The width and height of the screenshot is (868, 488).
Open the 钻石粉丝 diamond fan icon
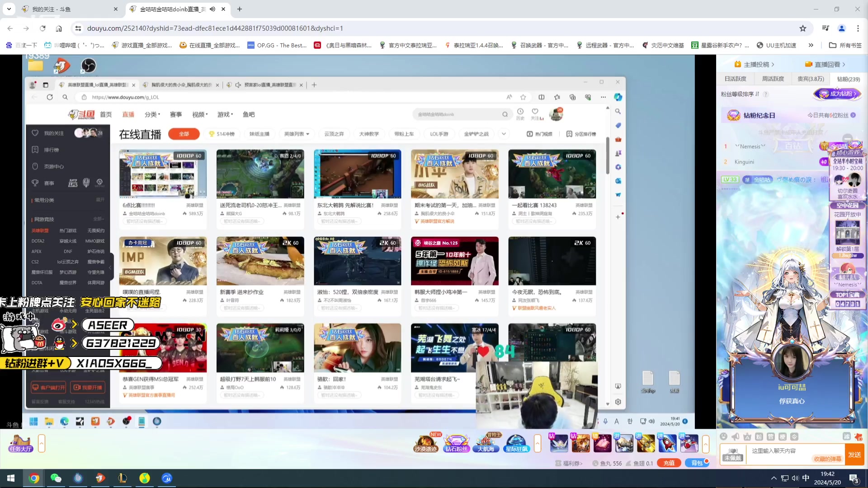coord(456,443)
